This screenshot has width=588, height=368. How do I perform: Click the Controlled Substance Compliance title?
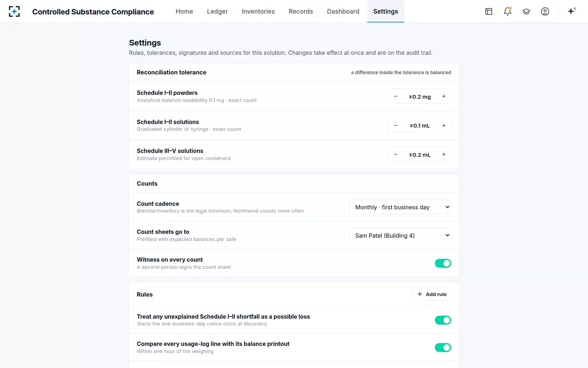click(93, 12)
